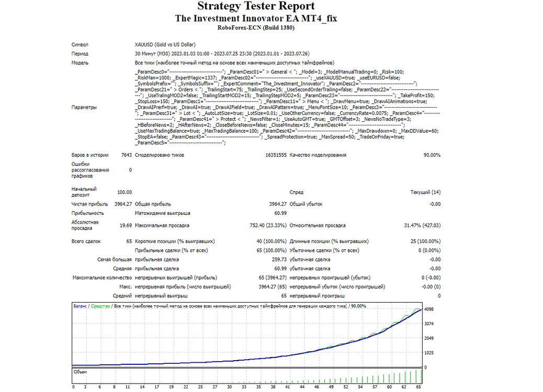The height and width of the screenshot is (392, 543).
Task: Click the balance curve peak near 4098
Action: 420,309
